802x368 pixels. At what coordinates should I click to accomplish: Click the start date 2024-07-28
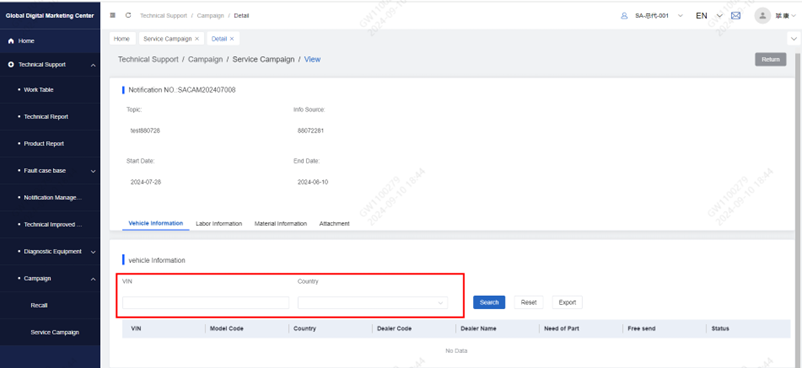(x=145, y=182)
